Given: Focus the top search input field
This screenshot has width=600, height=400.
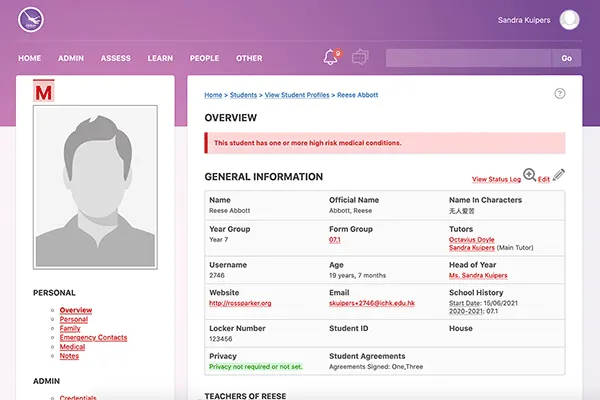Looking at the screenshot, I should [468, 58].
